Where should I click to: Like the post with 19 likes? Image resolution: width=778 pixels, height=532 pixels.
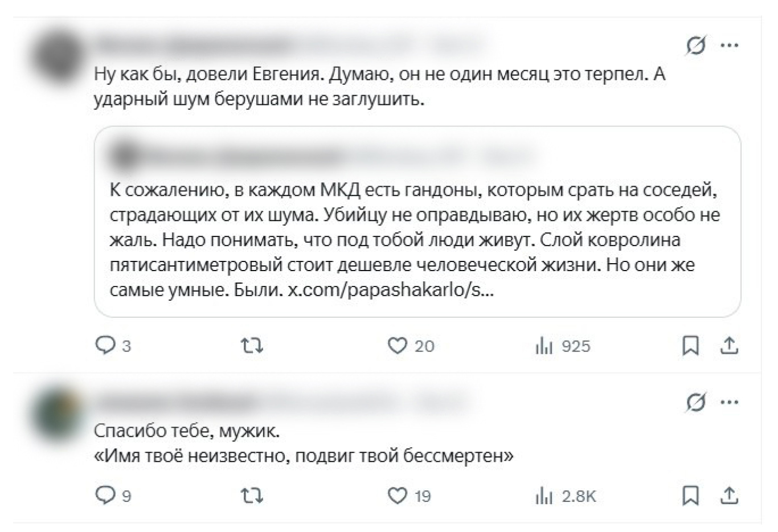398,496
